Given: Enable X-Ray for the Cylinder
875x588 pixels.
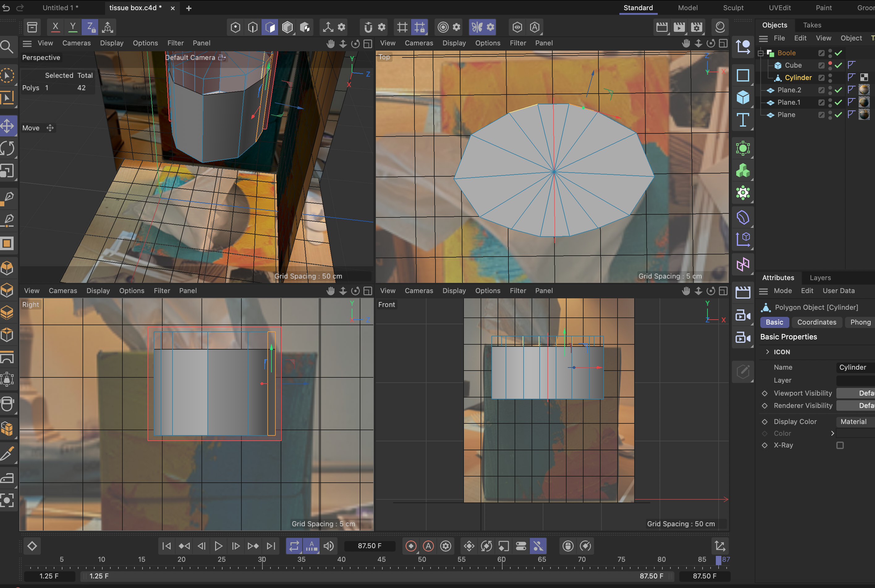Looking at the screenshot, I should 840,445.
